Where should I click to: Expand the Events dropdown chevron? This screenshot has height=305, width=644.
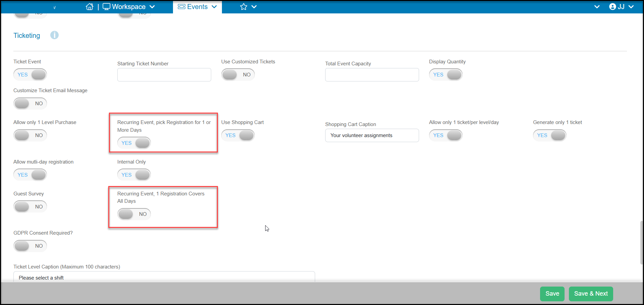(214, 7)
